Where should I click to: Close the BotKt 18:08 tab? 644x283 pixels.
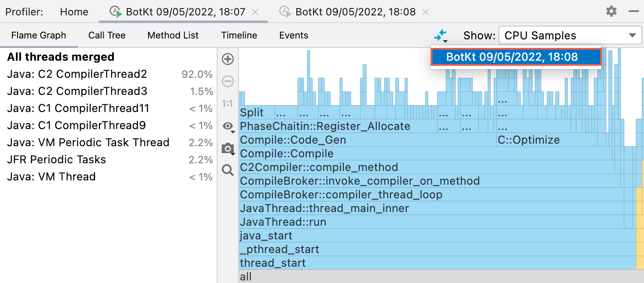(425, 12)
